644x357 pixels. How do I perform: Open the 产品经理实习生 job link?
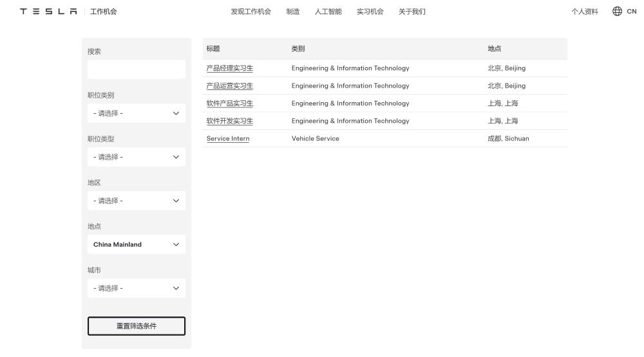coord(230,68)
